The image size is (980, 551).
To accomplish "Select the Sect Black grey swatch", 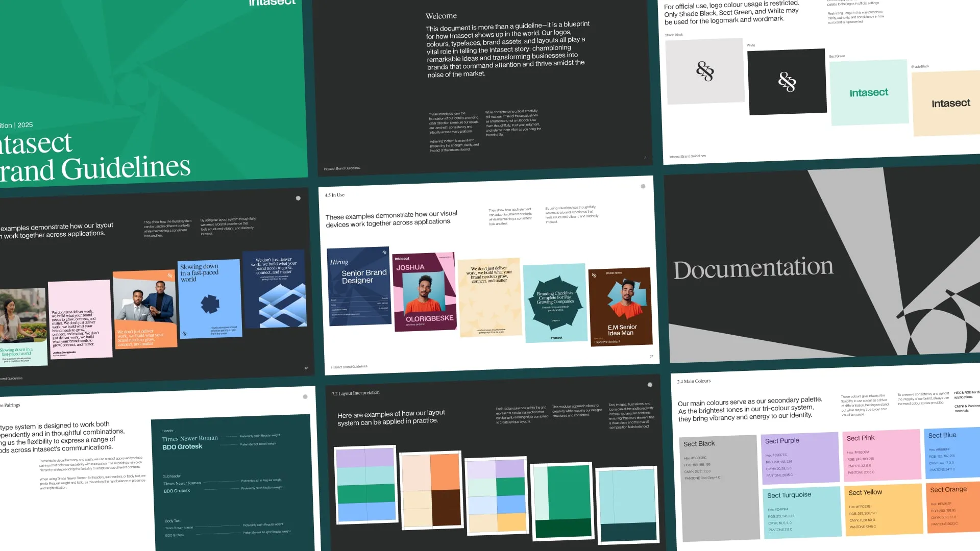I will point(719,487).
